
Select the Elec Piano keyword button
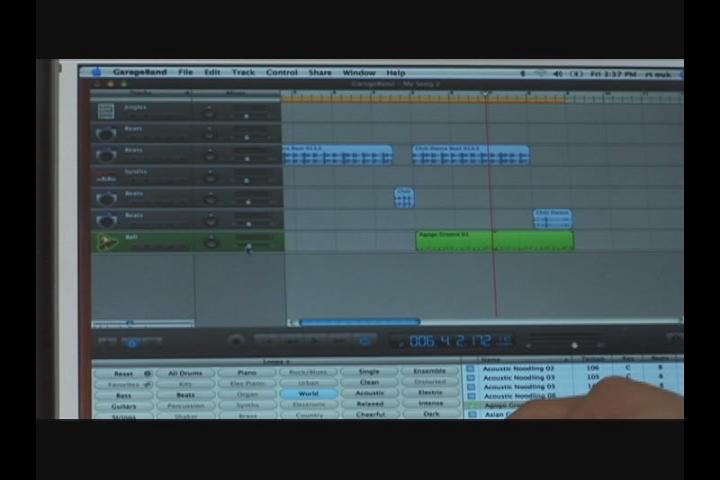(x=247, y=384)
